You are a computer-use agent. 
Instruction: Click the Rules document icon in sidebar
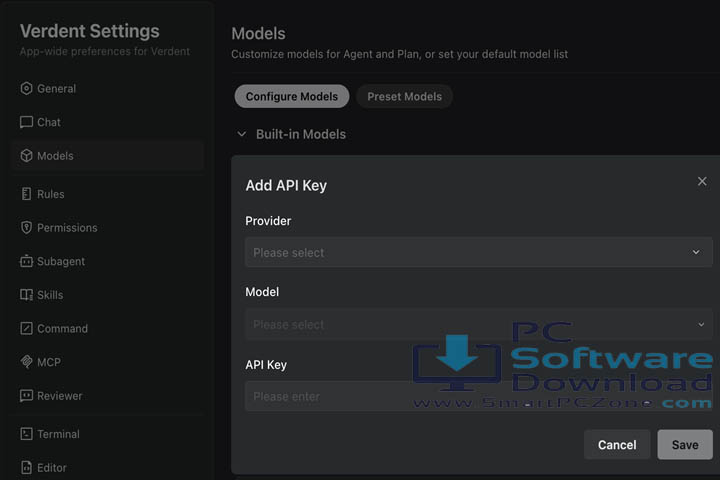pos(26,194)
